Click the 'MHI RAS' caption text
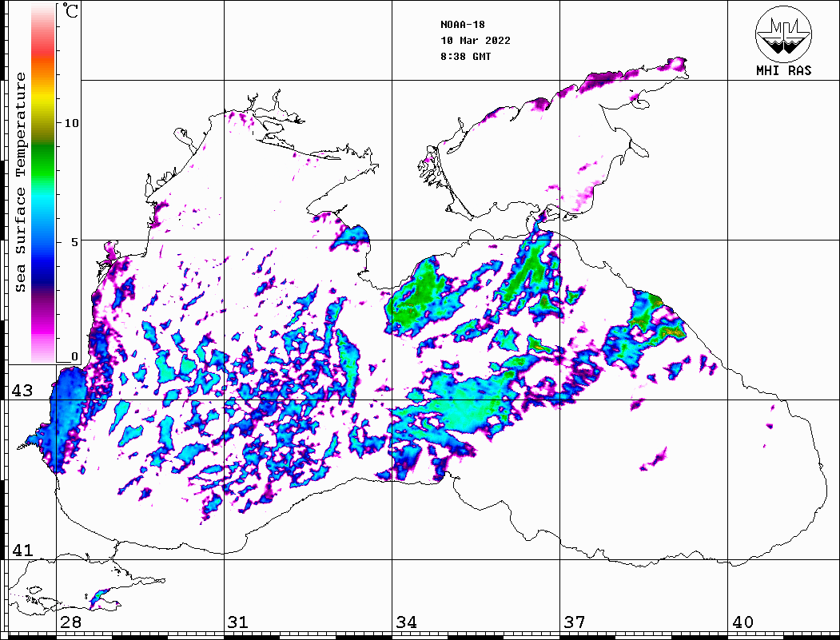The image size is (840, 640). click(783, 70)
